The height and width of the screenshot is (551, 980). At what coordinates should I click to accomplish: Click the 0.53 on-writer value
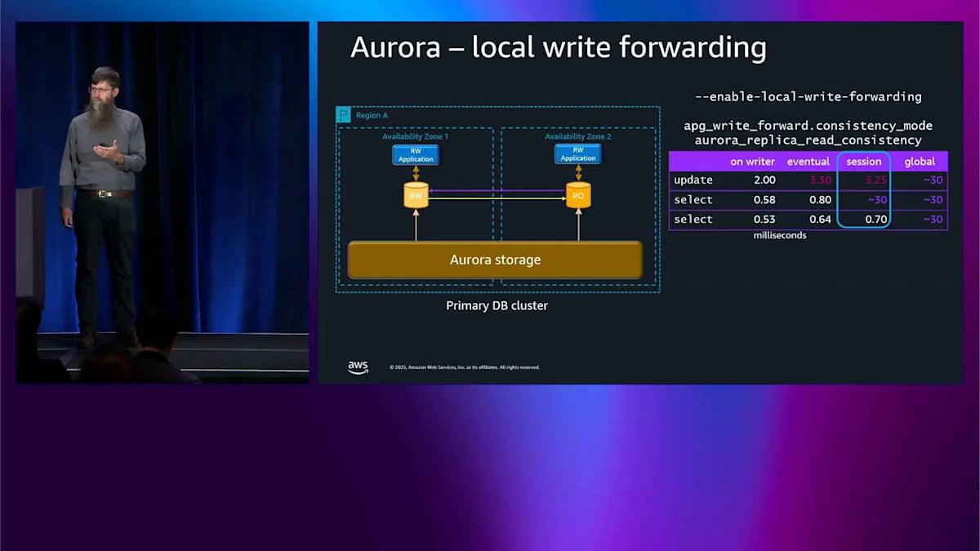click(764, 220)
